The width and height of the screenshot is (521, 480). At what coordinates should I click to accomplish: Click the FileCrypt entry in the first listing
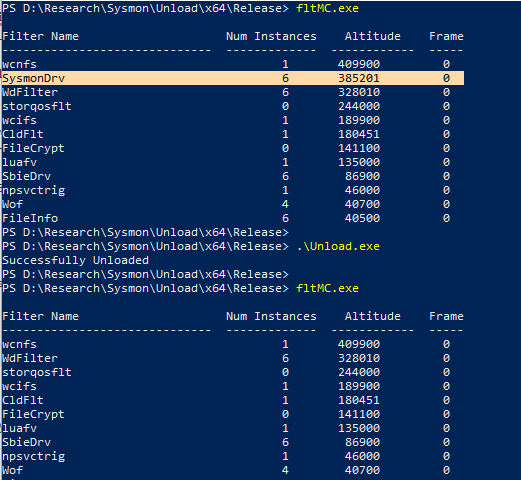click(33, 148)
